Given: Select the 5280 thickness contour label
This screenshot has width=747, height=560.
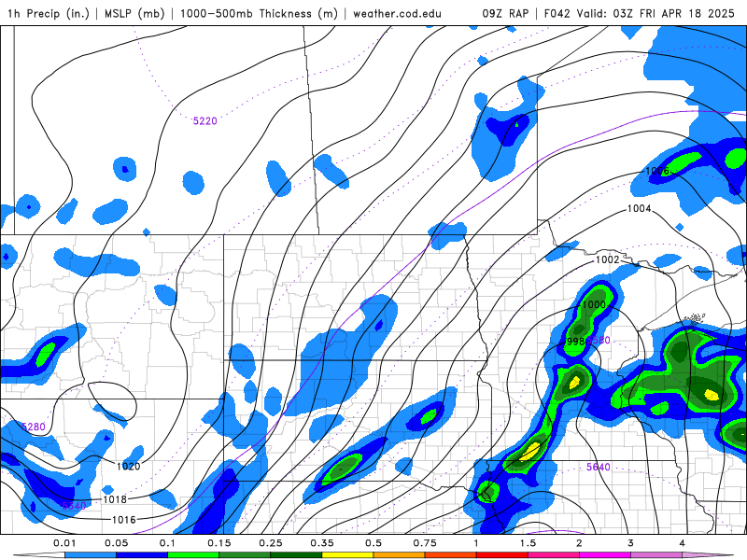Looking at the screenshot, I should (34, 427).
